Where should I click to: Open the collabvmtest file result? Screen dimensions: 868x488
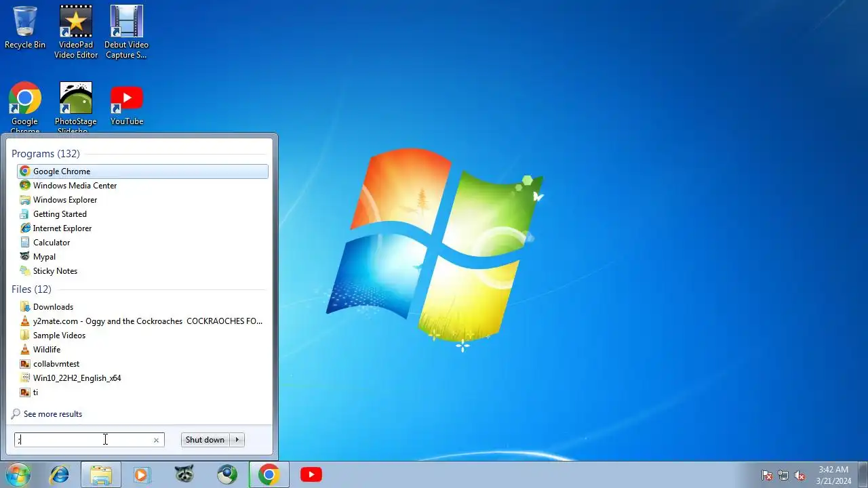[x=142, y=364]
